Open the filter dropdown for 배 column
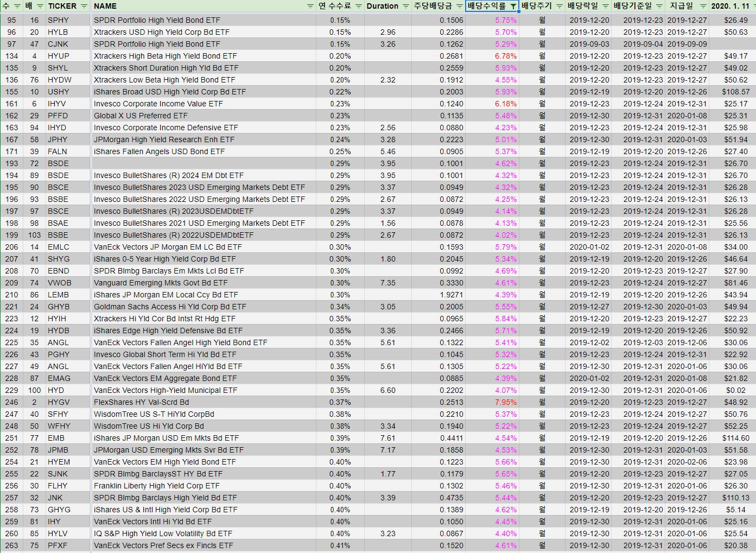The width and height of the screenshot is (756, 553). point(39,6)
